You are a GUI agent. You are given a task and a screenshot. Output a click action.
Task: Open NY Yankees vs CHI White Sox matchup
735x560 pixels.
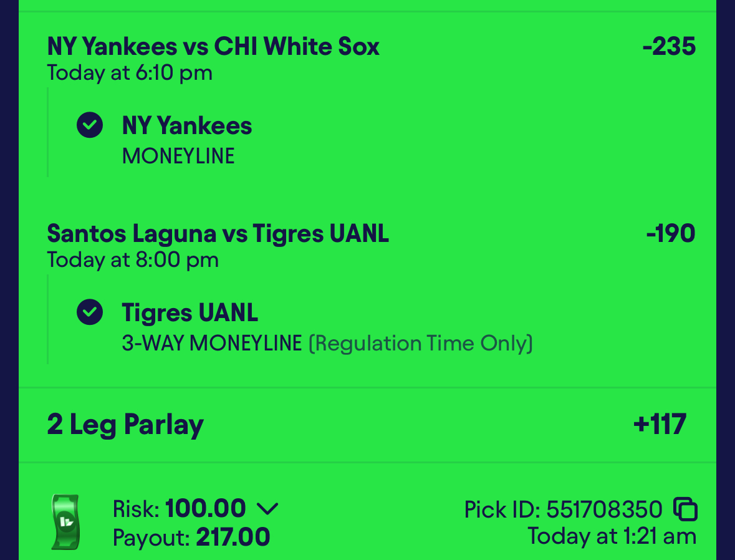point(213,46)
